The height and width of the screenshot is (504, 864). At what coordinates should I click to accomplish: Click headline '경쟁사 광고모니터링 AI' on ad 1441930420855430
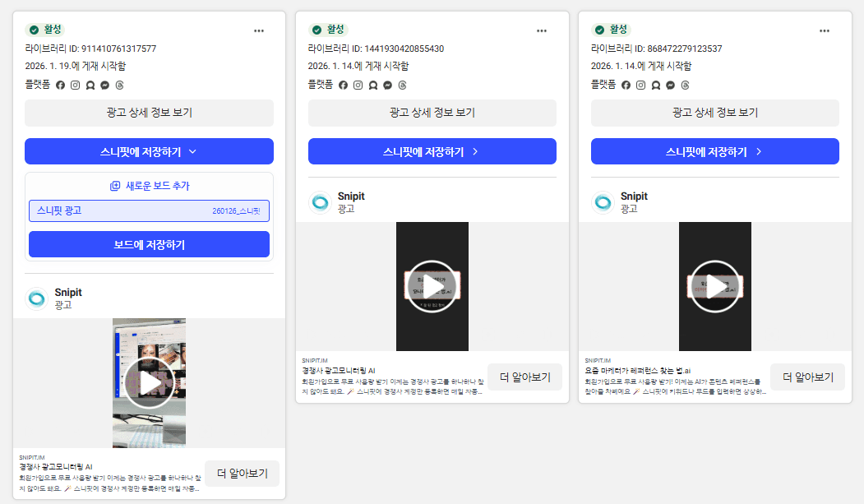click(x=339, y=371)
